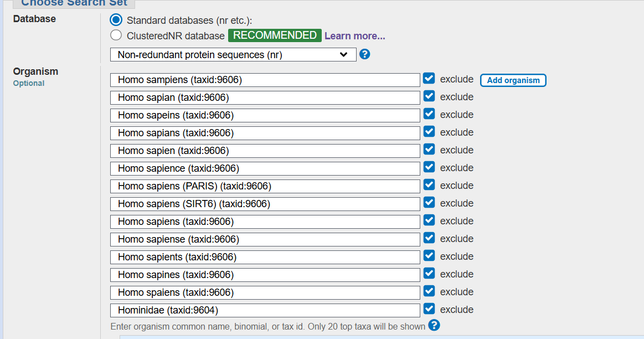Image resolution: width=644 pixels, height=339 pixels.
Task: Click the RECOMMENDED badge
Action: coord(275,35)
